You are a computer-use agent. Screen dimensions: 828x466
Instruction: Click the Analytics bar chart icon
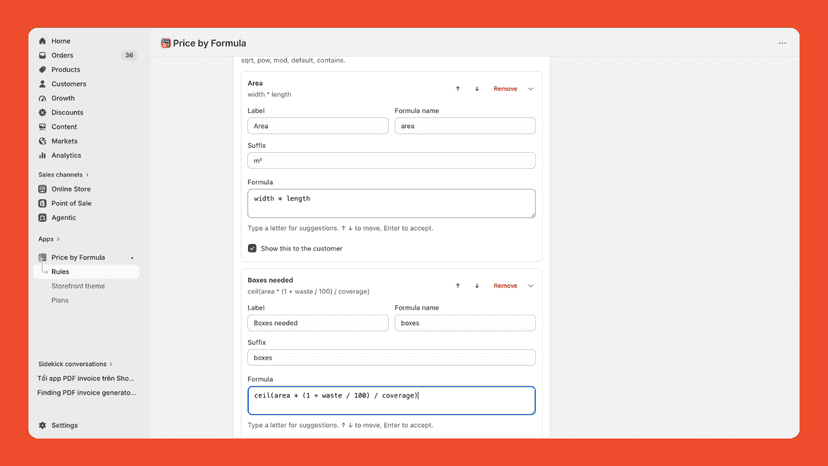tap(42, 155)
